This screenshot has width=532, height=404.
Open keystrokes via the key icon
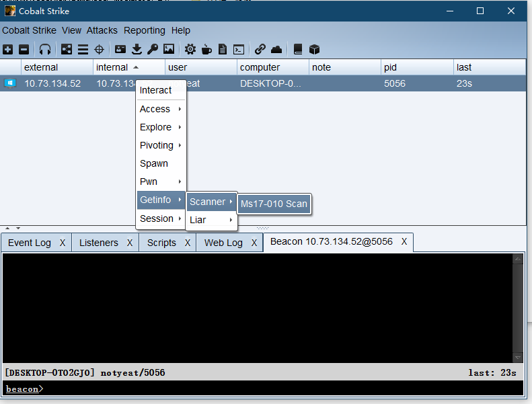[153, 50]
